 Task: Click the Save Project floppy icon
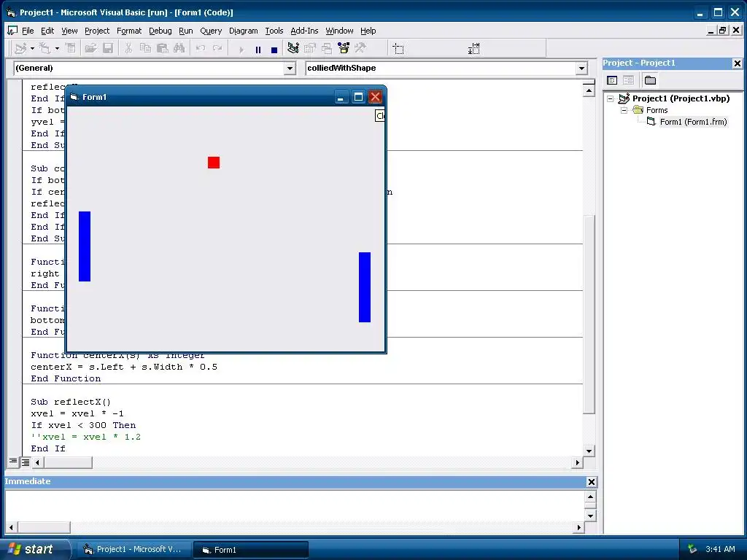click(108, 48)
